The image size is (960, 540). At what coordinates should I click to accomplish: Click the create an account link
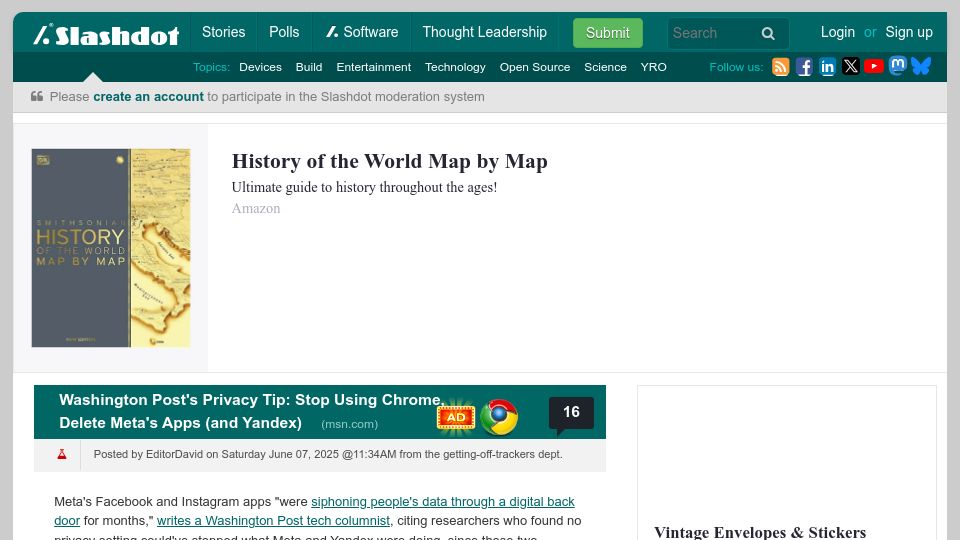(x=148, y=97)
